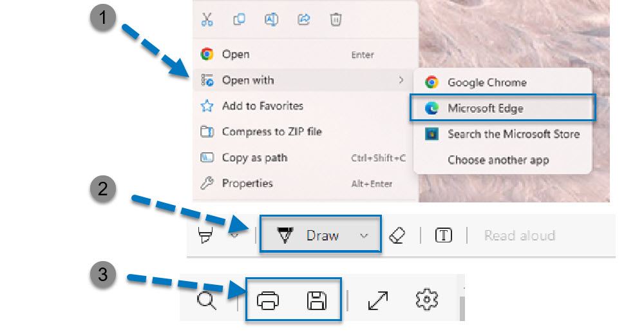The width and height of the screenshot is (644, 332).
Task: Click the Draw pen icon
Action: (x=285, y=236)
